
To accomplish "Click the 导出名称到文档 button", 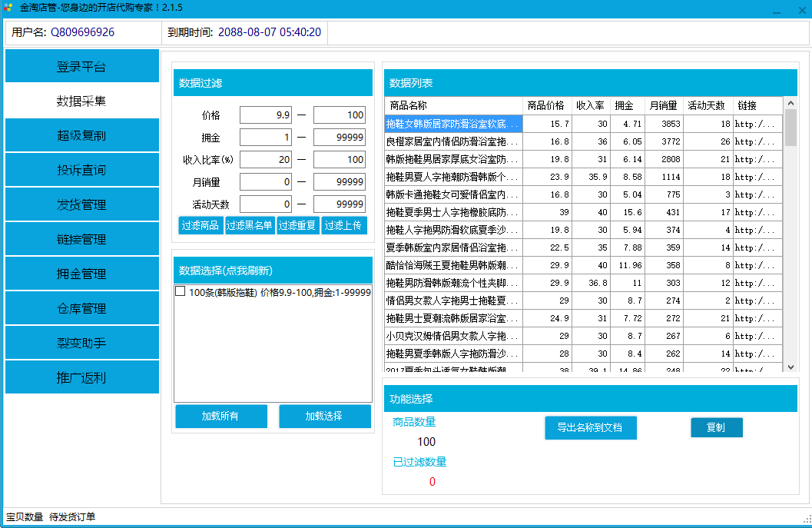I will tap(590, 427).
